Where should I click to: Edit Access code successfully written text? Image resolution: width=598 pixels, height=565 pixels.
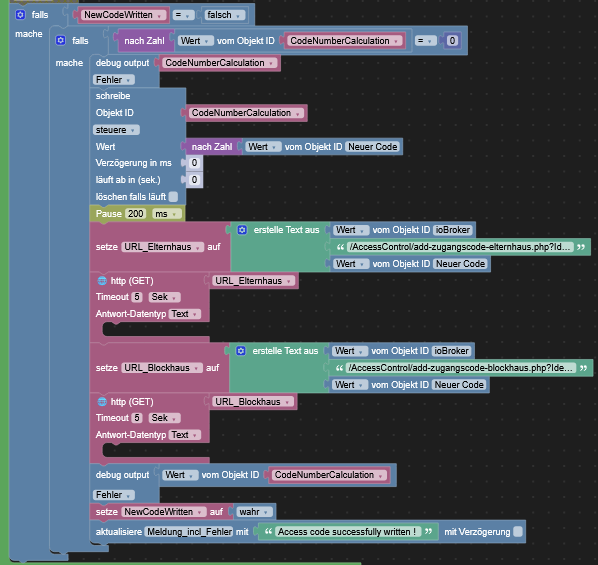tap(347, 531)
